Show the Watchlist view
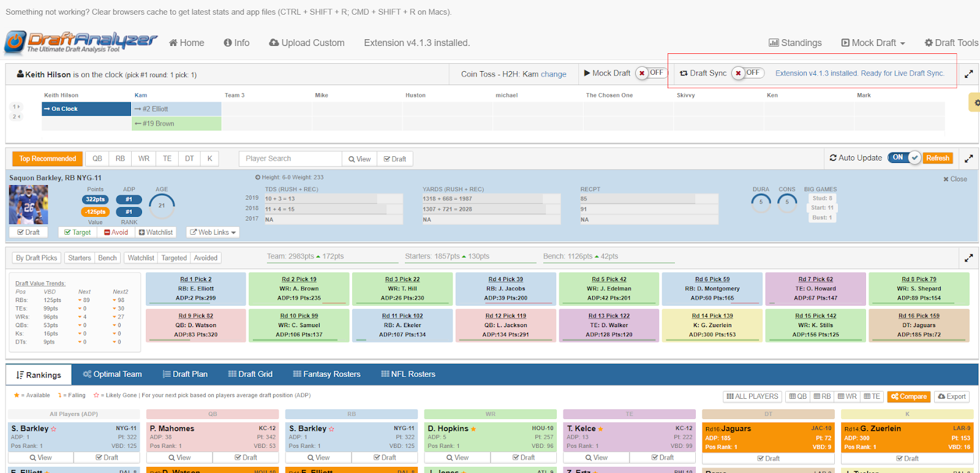 click(141, 258)
